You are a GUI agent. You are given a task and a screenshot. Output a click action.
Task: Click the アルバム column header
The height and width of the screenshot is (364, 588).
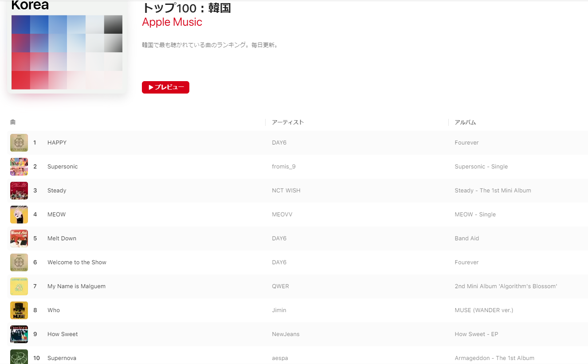click(465, 122)
